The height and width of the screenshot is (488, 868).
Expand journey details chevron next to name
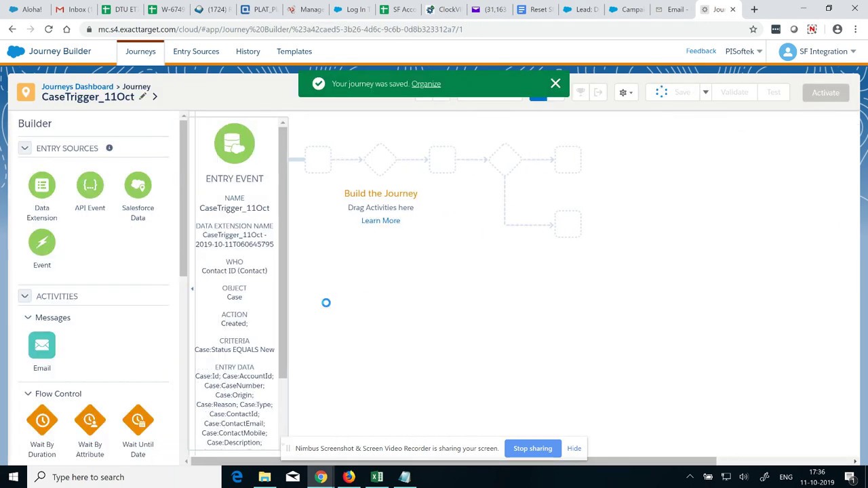(x=155, y=97)
